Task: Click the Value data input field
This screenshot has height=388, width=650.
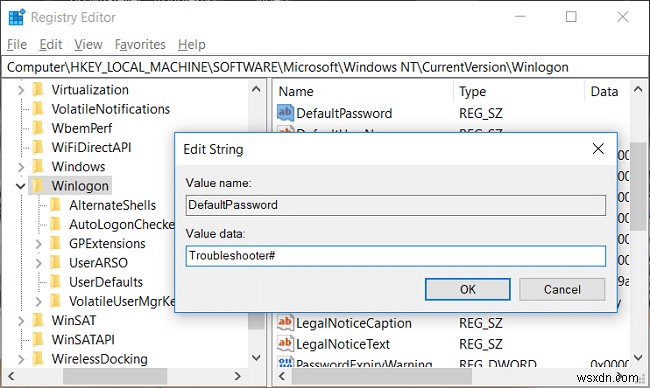Action: coord(395,256)
